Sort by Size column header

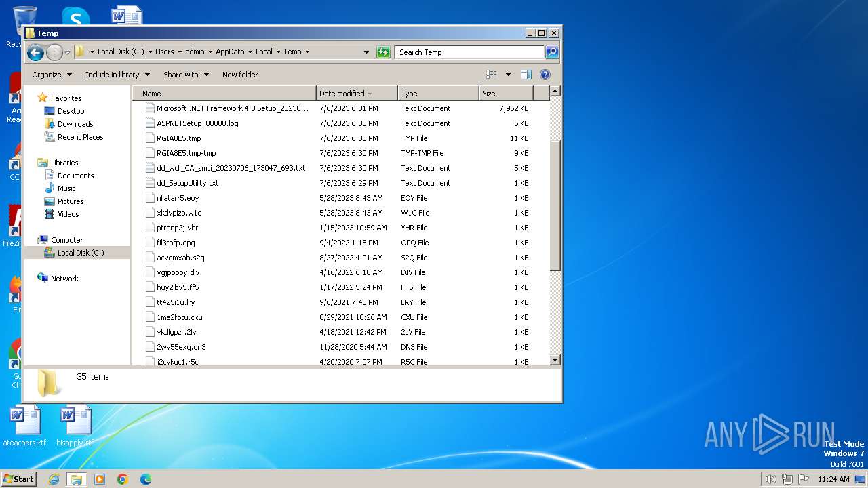point(506,94)
